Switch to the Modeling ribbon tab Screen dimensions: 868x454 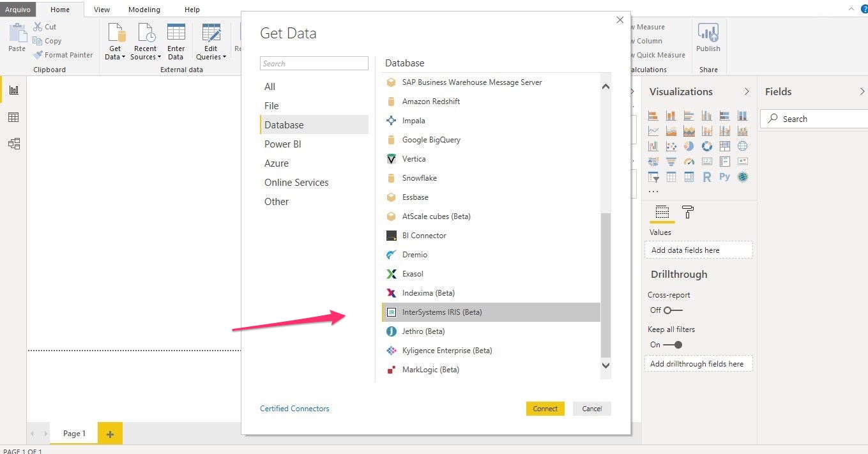point(144,10)
